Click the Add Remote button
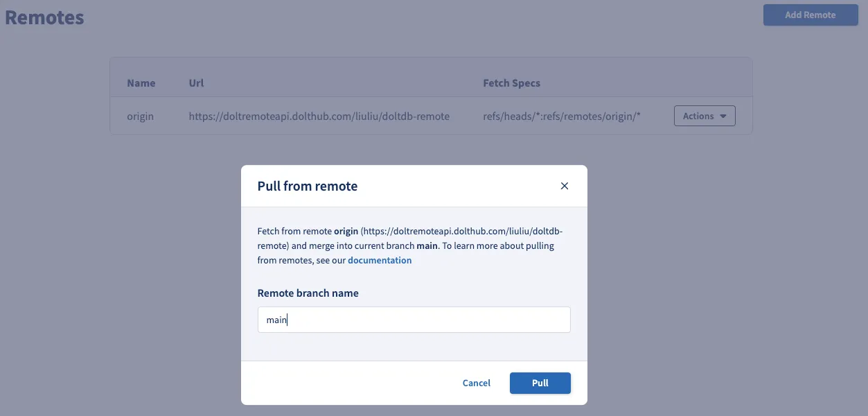The height and width of the screenshot is (416, 868). pos(810,15)
